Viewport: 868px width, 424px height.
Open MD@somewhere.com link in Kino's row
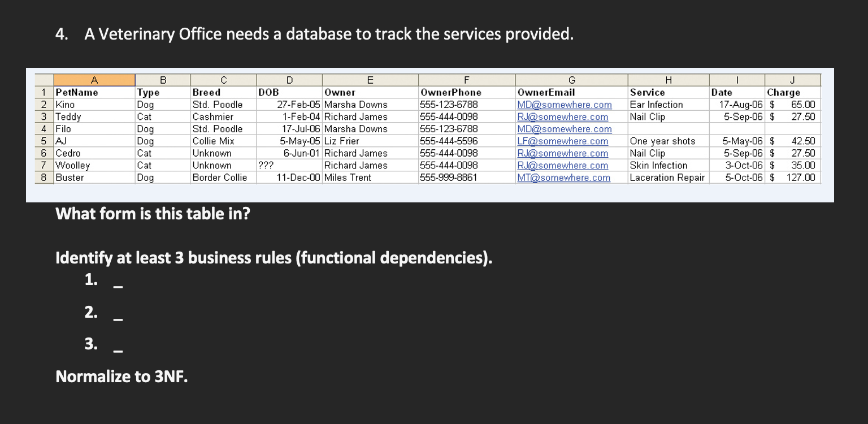tap(565, 105)
